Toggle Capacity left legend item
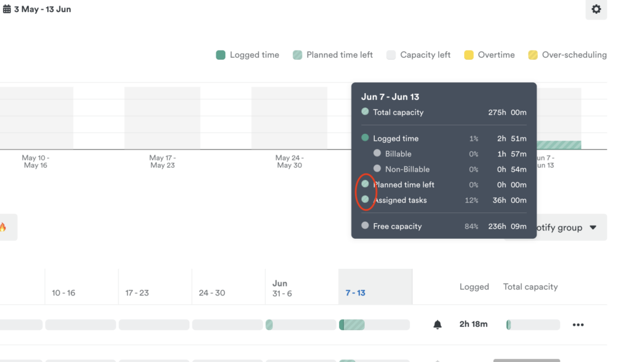 418,55
